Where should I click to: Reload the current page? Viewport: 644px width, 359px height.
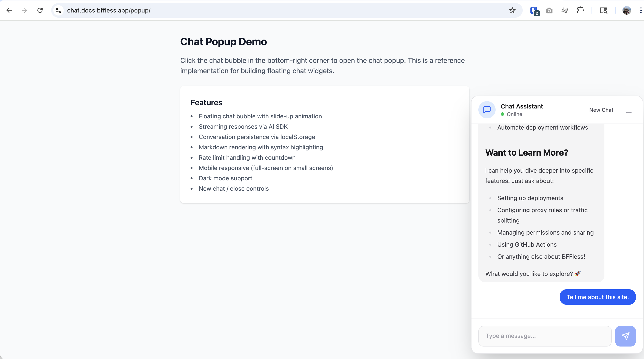click(40, 10)
